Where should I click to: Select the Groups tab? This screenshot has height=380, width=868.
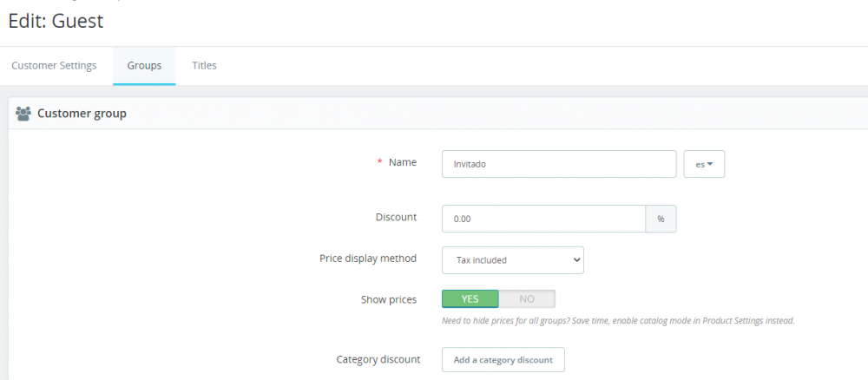coord(144,66)
